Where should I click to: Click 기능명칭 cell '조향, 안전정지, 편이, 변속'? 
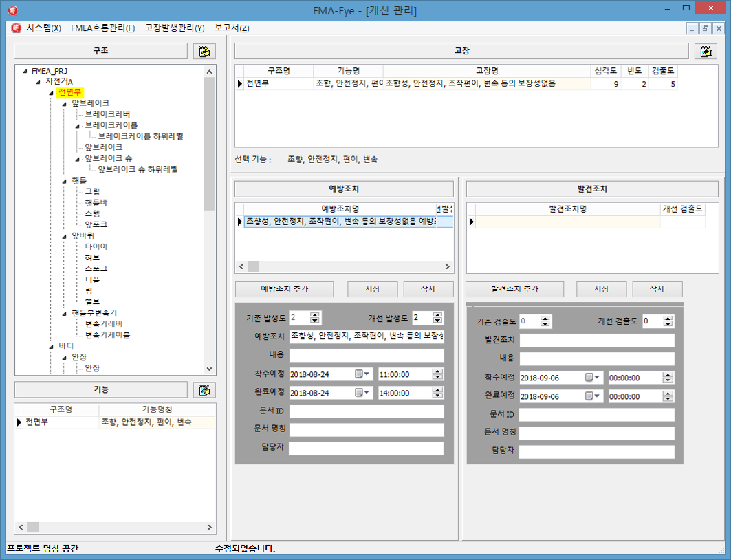[157, 422]
